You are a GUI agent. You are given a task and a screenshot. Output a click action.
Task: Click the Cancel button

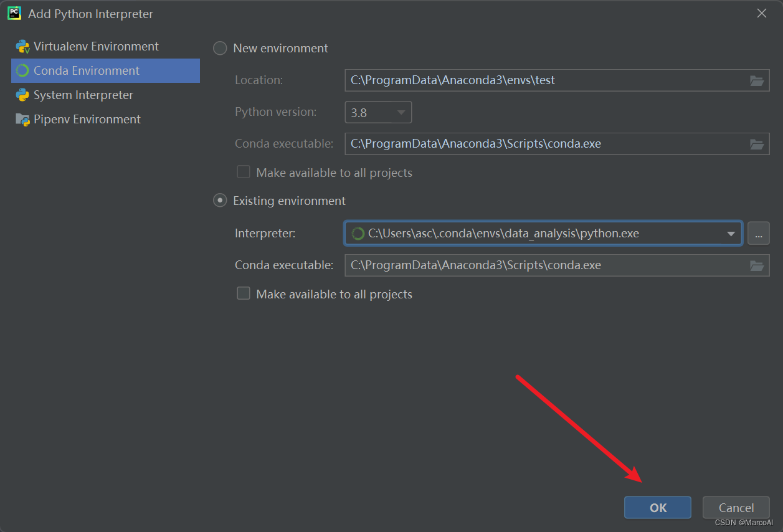coord(736,508)
